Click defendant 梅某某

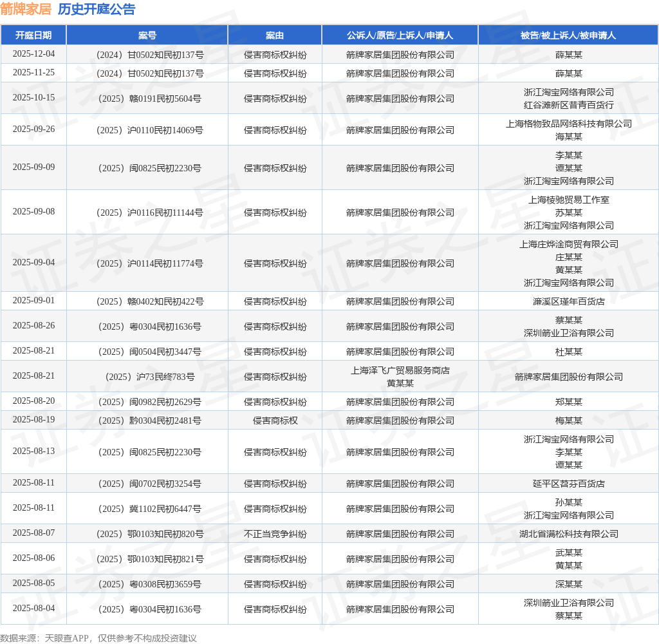(x=568, y=421)
